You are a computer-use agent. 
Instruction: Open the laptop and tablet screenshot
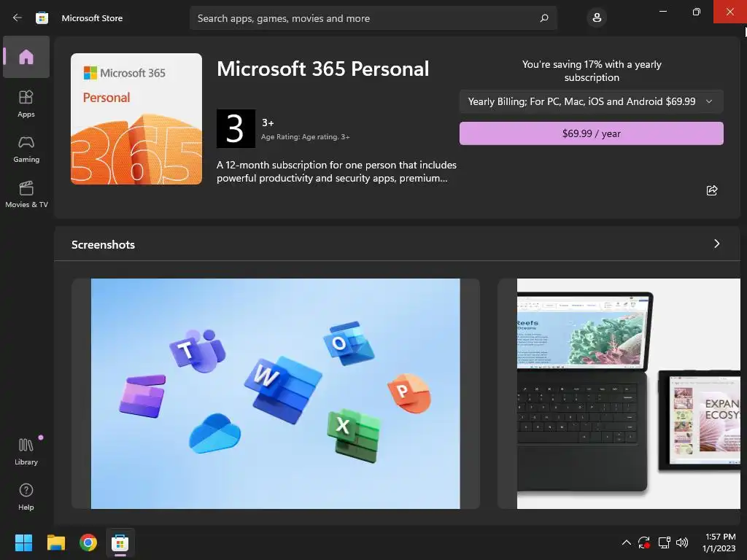coord(619,393)
